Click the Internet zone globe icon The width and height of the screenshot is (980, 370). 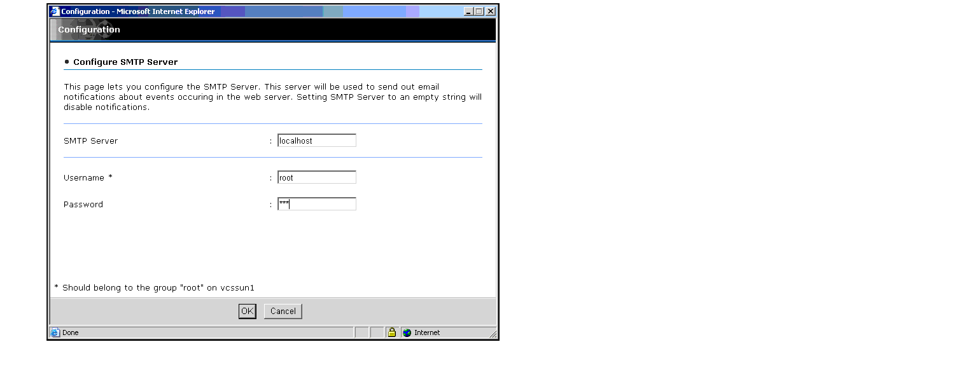[x=407, y=332]
